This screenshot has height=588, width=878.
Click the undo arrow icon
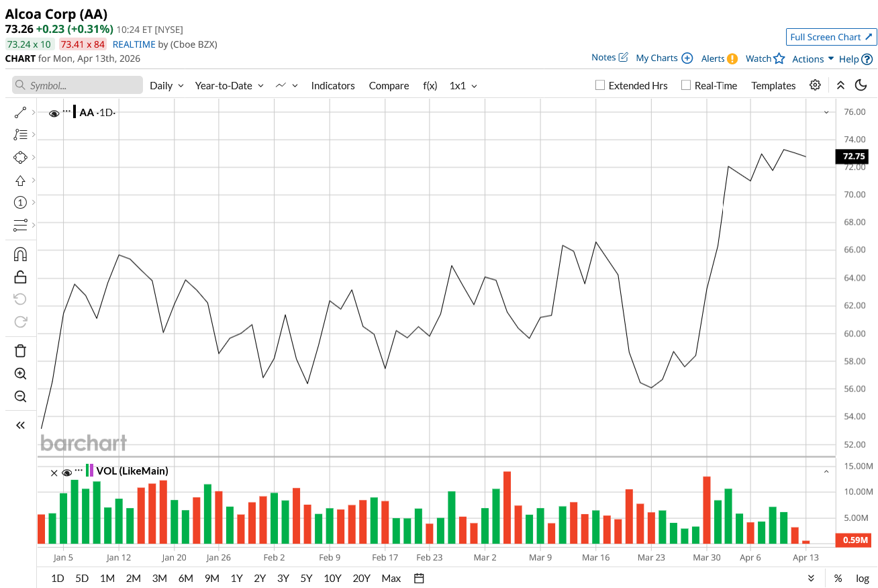[20, 299]
